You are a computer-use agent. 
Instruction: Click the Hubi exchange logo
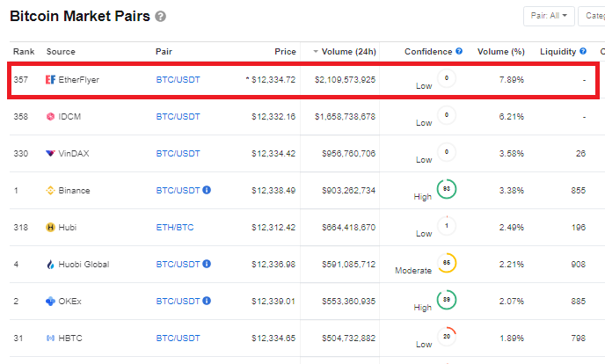(50, 227)
